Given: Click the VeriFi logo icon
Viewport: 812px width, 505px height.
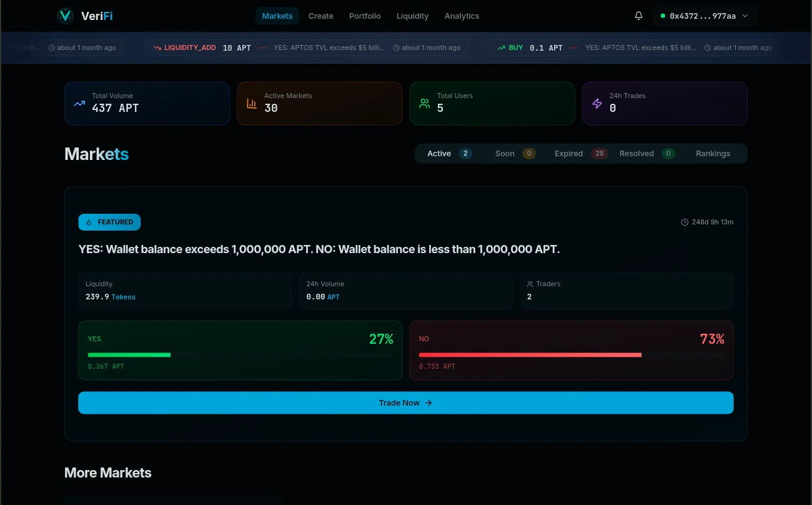Looking at the screenshot, I should click(65, 15).
